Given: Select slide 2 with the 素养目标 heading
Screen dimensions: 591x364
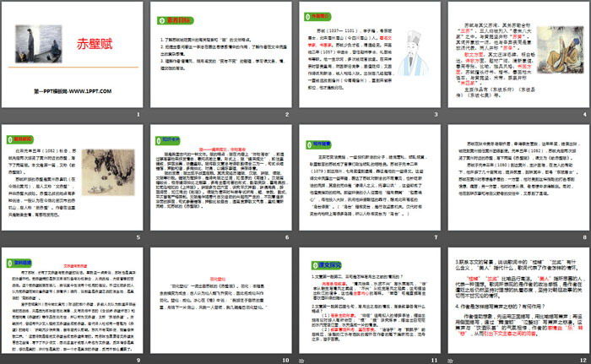Looking at the screenshot, I should tap(221, 55).
